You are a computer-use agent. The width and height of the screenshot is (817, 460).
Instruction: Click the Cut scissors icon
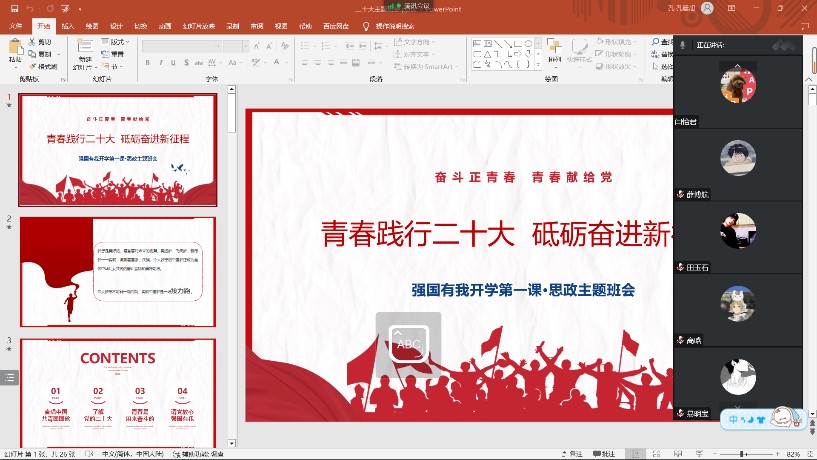43,42
